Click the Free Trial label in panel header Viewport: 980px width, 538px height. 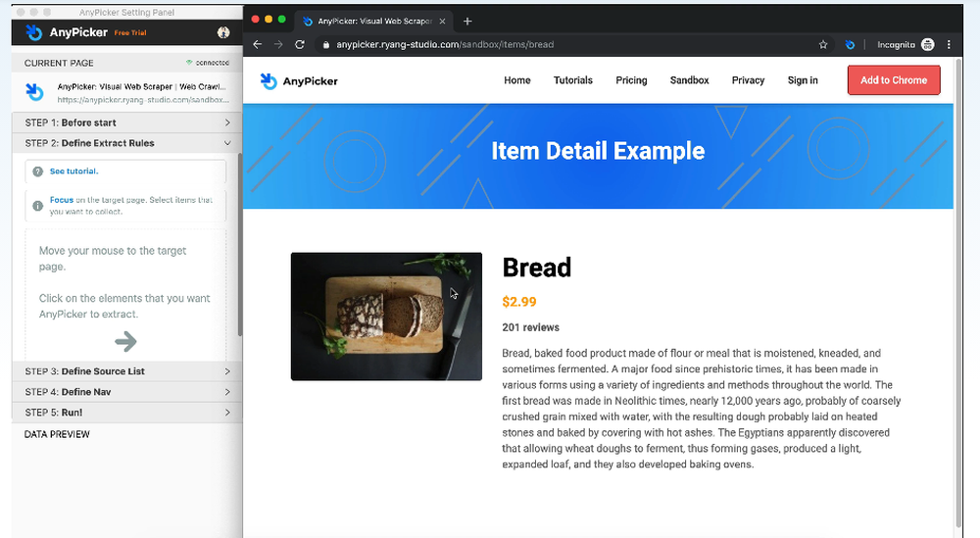130,32
